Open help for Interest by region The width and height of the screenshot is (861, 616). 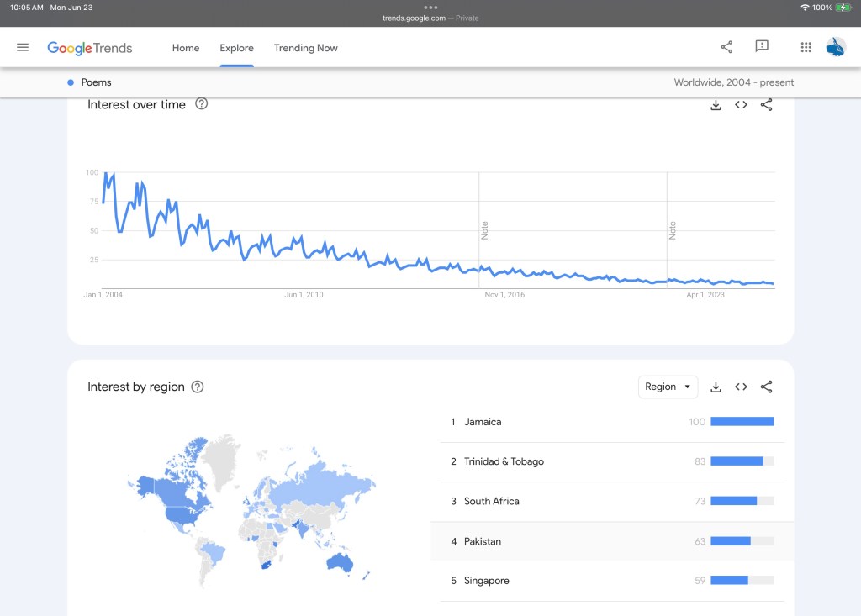click(198, 387)
